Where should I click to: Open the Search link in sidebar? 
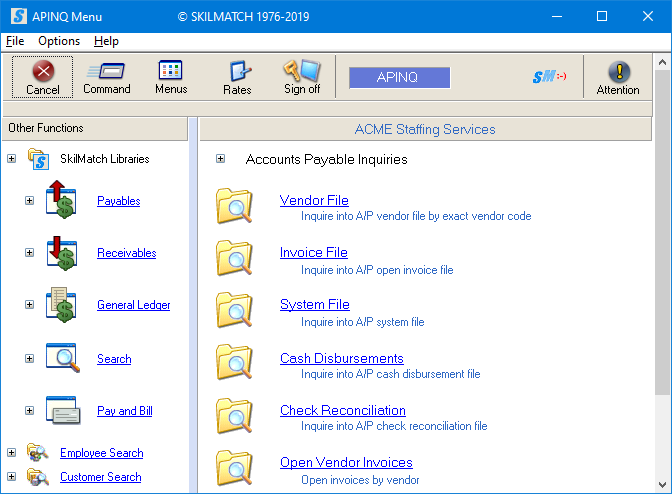coord(114,359)
